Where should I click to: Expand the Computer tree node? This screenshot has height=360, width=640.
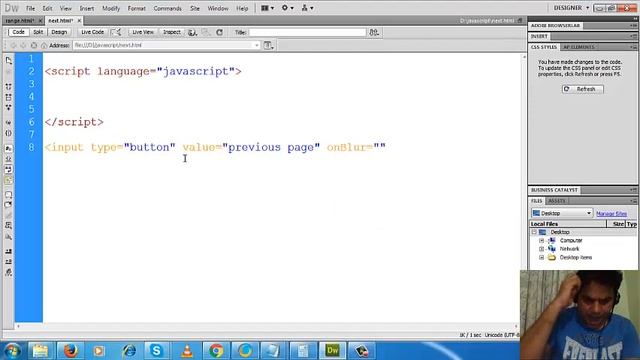click(x=542, y=241)
